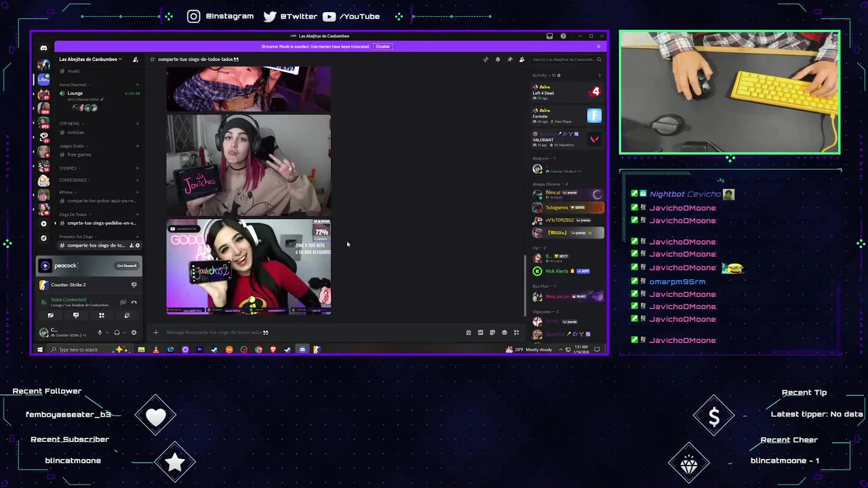Screen dimensions: 868x488
Task: Collapse the Juegos Gratis category
Action: click(72, 146)
